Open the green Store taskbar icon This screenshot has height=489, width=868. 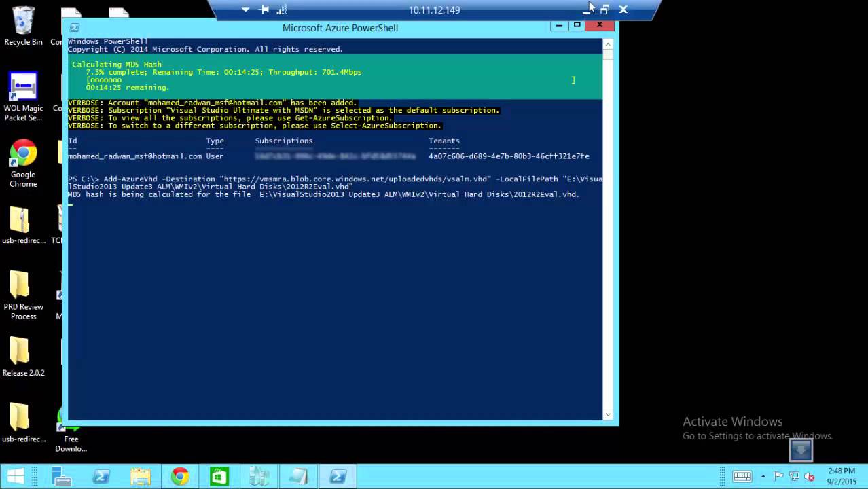pyautogui.click(x=219, y=476)
